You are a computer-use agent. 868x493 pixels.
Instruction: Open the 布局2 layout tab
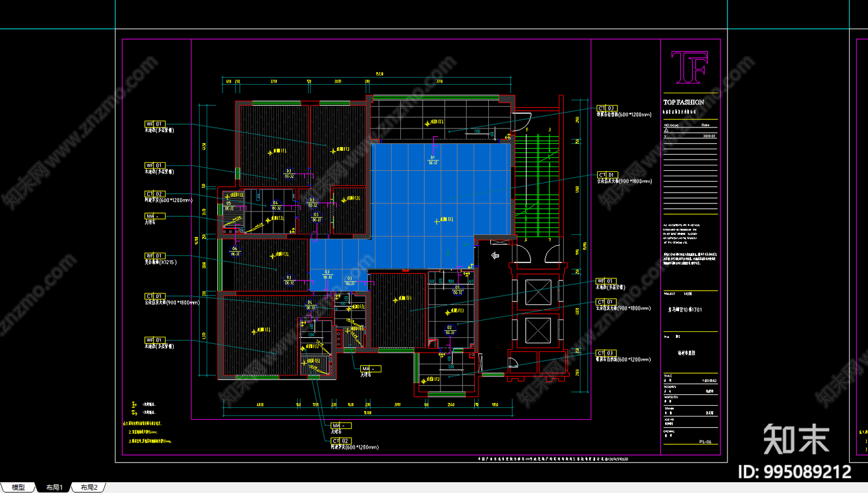[x=89, y=487]
